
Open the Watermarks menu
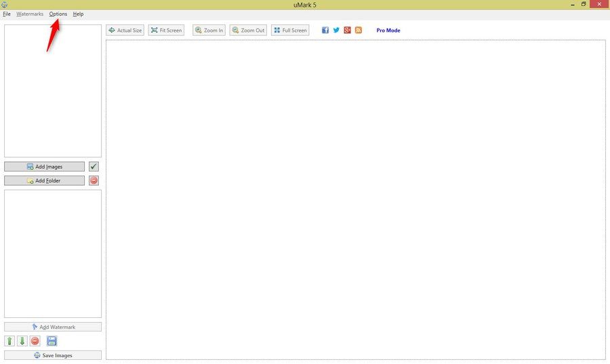pos(30,14)
